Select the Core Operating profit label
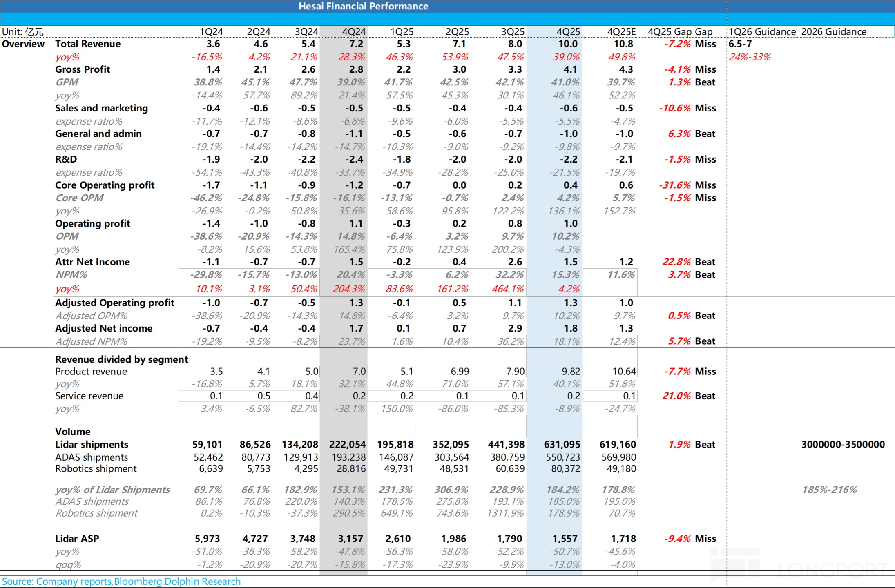Viewport: 895px width, 588px height. click(x=105, y=185)
